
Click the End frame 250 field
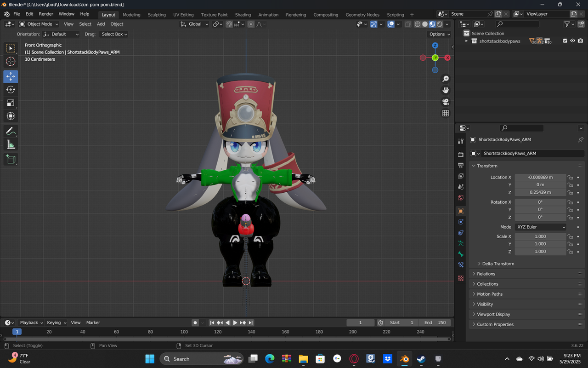[x=435, y=323]
